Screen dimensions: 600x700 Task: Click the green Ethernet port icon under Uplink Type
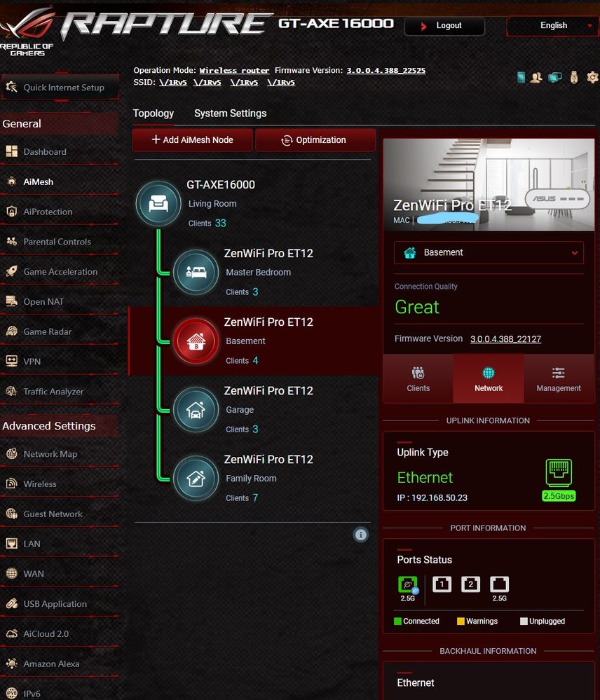[559, 473]
